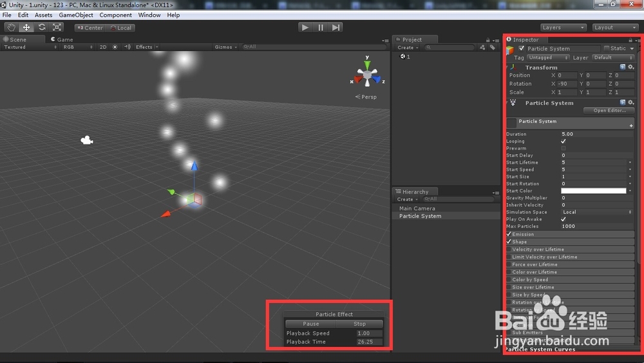Screen dimensions: 644x363
Task: Click the Step frame button
Action: pyautogui.click(x=336, y=28)
